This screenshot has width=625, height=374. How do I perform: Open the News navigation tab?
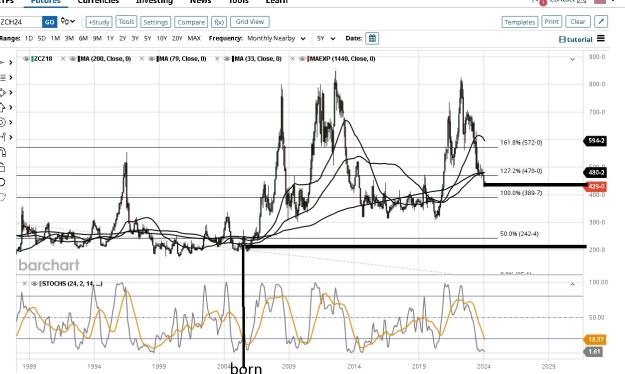click(200, 2)
